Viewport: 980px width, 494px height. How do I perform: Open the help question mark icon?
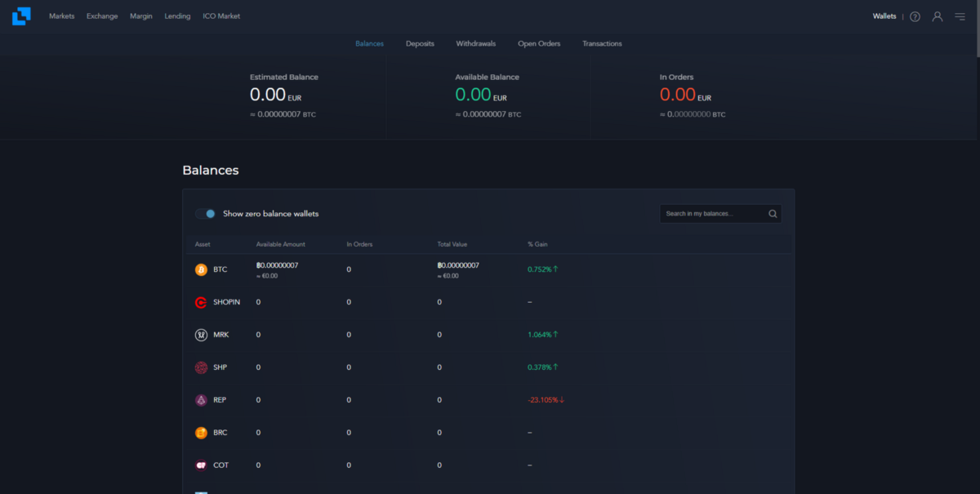pyautogui.click(x=915, y=16)
